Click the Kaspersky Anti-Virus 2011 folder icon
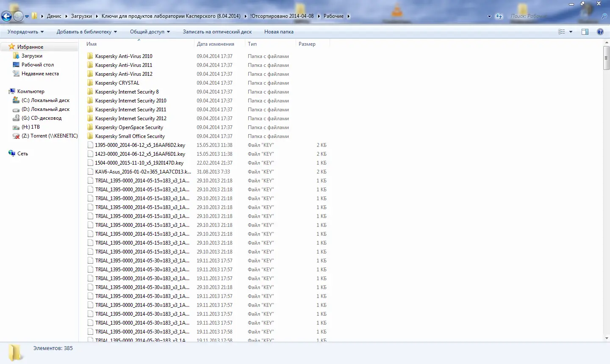The height and width of the screenshot is (364, 610). pos(90,65)
